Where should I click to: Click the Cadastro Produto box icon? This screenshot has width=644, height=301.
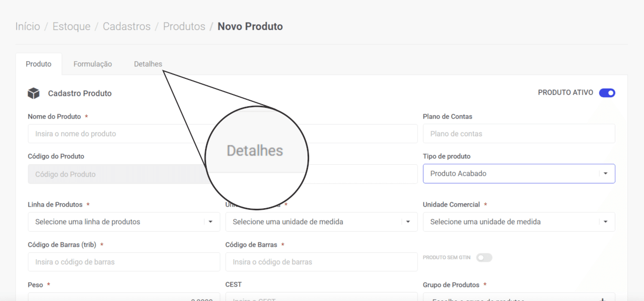pos(34,93)
